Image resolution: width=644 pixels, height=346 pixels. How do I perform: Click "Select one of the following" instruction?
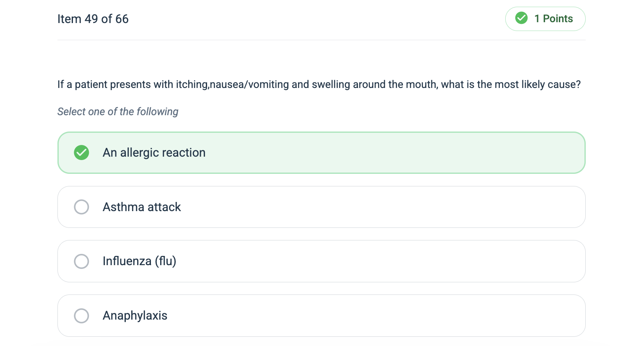118,112
